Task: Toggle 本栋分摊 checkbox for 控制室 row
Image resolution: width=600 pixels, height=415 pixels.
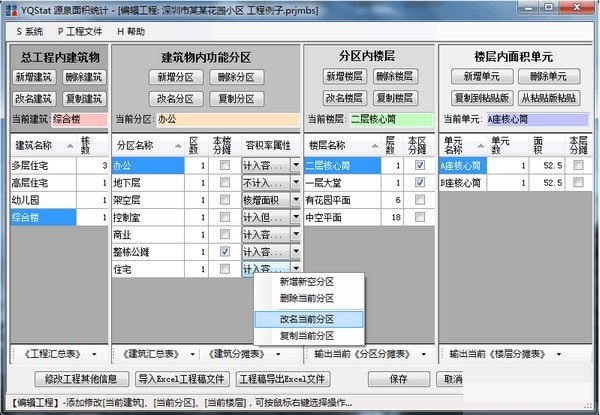Action: coord(225,217)
